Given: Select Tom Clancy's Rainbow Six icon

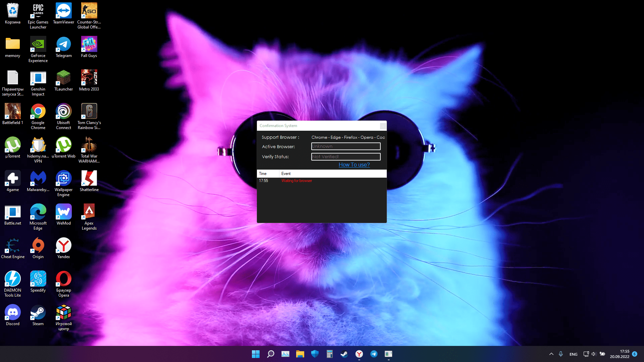Looking at the screenshot, I should [x=89, y=117].
